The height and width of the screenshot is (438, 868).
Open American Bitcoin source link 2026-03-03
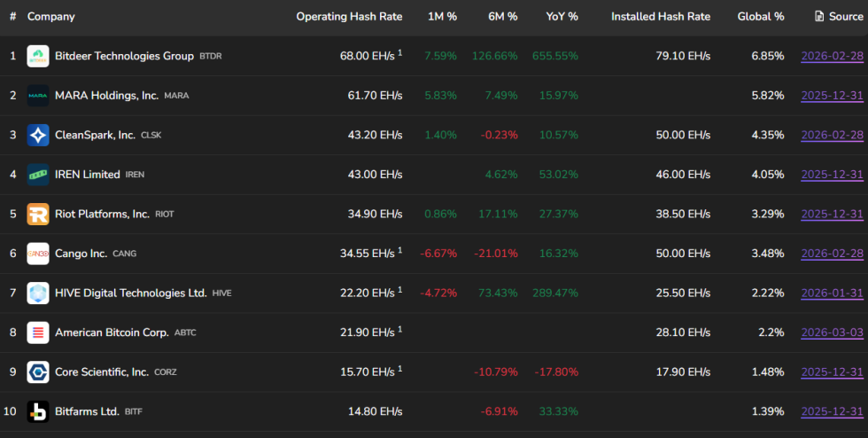[832, 332]
